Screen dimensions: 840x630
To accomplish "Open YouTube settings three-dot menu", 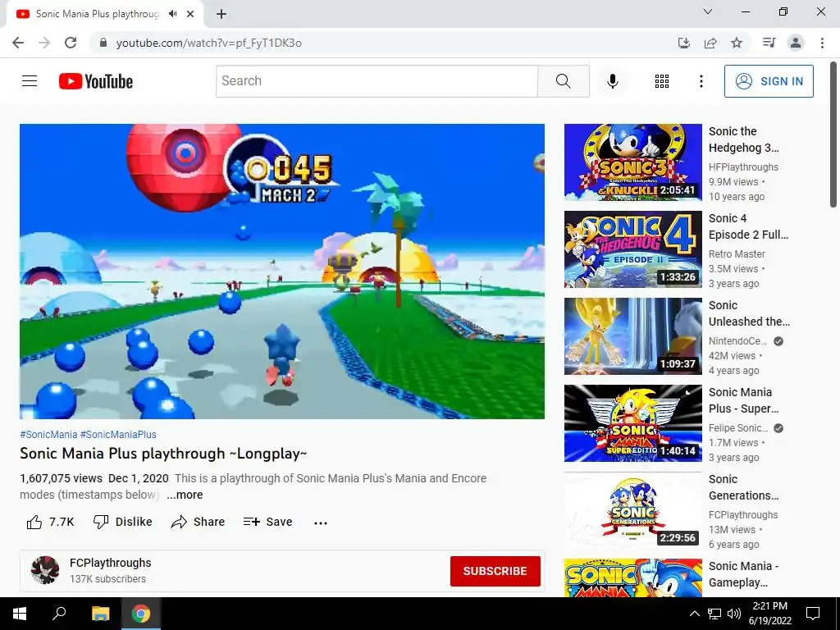I will pyautogui.click(x=701, y=81).
